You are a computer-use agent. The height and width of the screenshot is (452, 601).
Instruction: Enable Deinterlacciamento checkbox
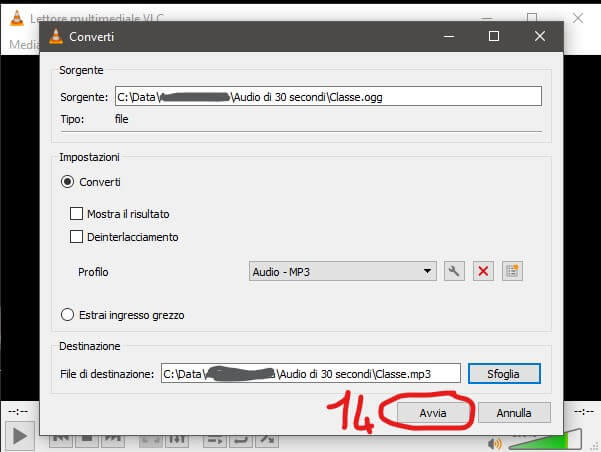click(x=77, y=237)
